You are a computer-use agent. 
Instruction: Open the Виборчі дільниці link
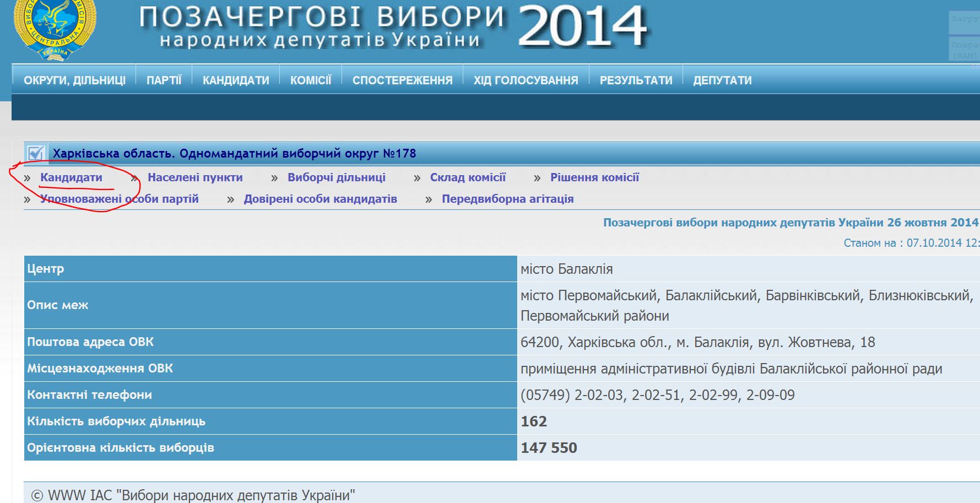(336, 177)
